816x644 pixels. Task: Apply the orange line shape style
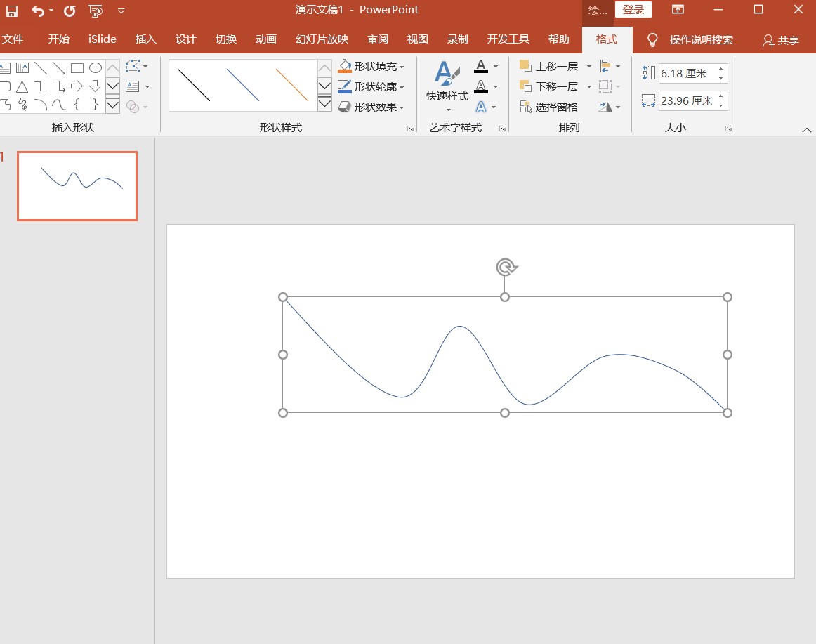291,85
